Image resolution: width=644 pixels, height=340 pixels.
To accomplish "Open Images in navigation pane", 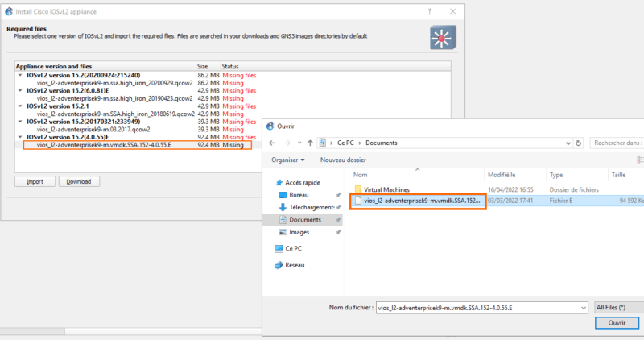I will (294, 232).
